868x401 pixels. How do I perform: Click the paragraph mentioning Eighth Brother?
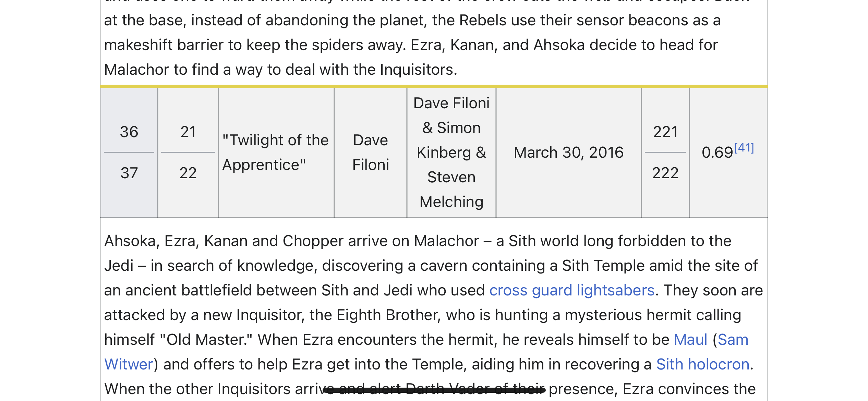434,315
